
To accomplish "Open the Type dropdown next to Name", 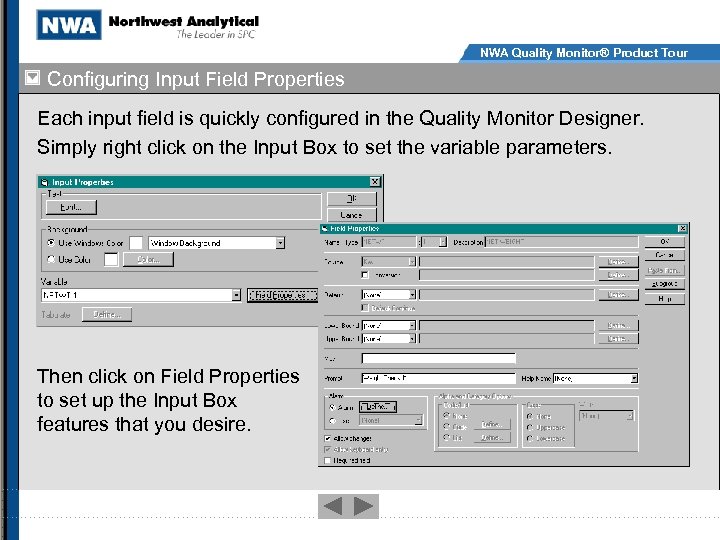I will [x=442, y=242].
